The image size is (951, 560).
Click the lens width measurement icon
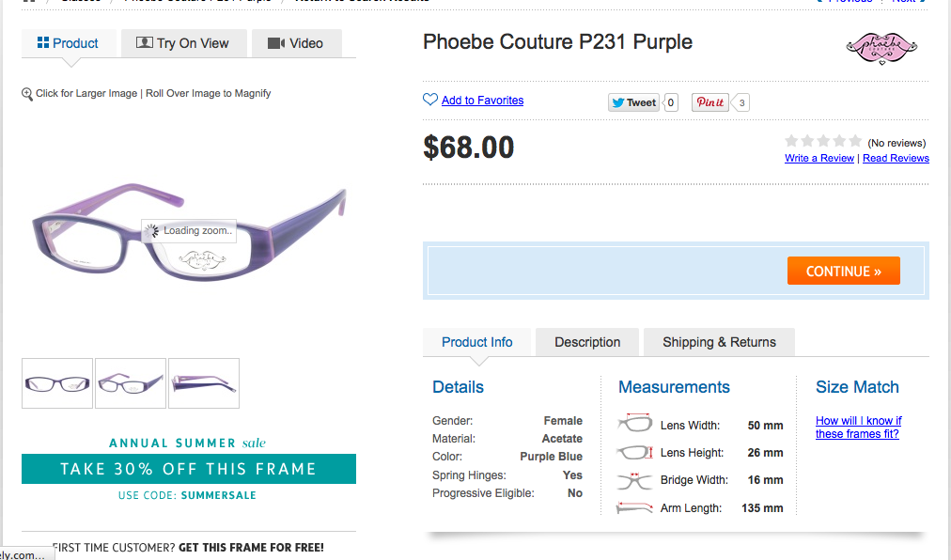[634, 425]
